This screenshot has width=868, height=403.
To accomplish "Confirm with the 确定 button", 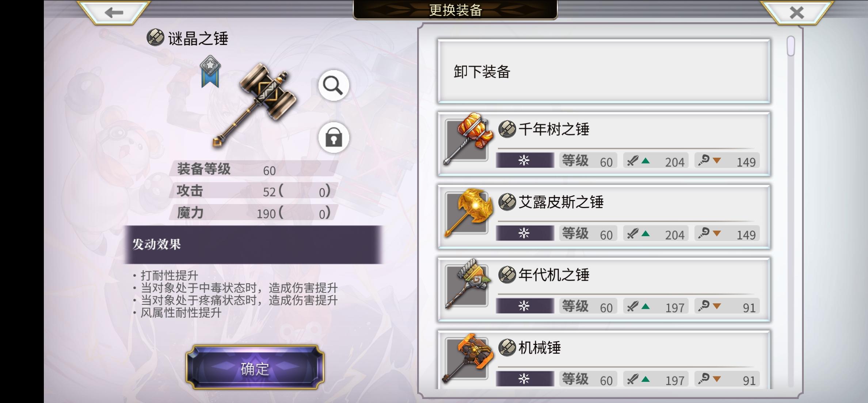I will 255,367.
